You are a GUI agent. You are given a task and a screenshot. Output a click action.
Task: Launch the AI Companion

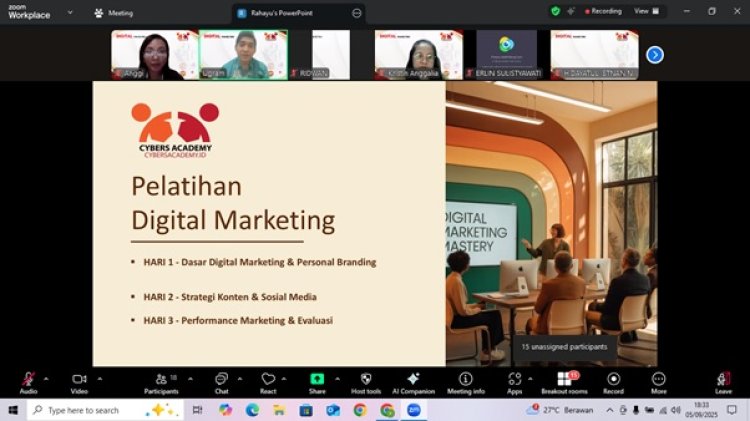click(413, 381)
